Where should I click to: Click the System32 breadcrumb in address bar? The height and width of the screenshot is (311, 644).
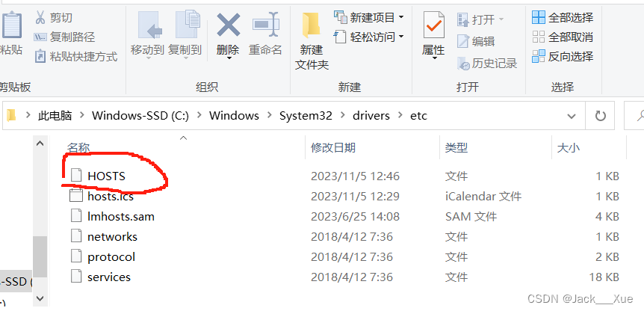pyautogui.click(x=306, y=116)
